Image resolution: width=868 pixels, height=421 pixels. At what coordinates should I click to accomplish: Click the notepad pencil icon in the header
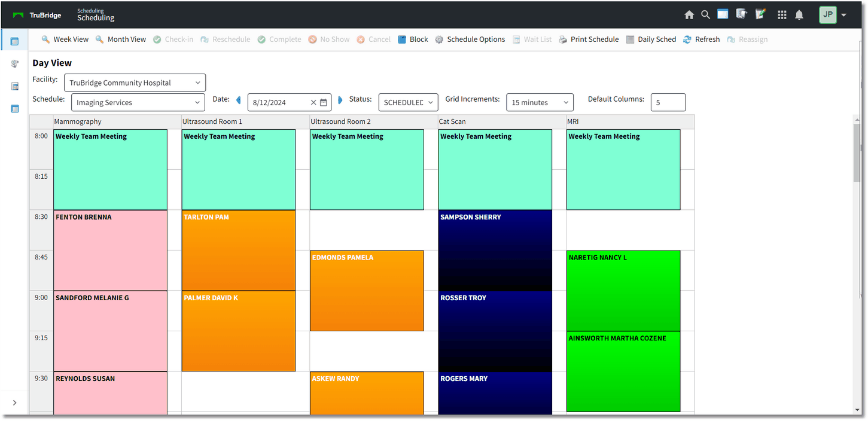coord(761,14)
